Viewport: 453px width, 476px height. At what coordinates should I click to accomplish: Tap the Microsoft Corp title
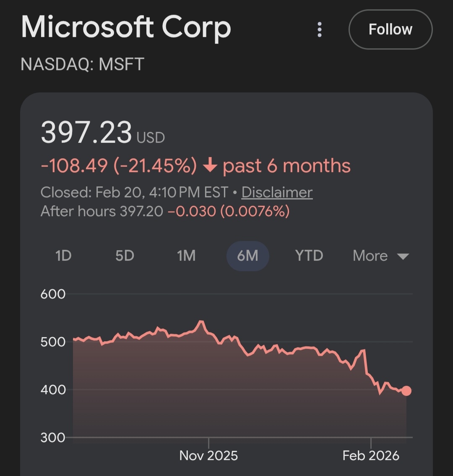126,28
